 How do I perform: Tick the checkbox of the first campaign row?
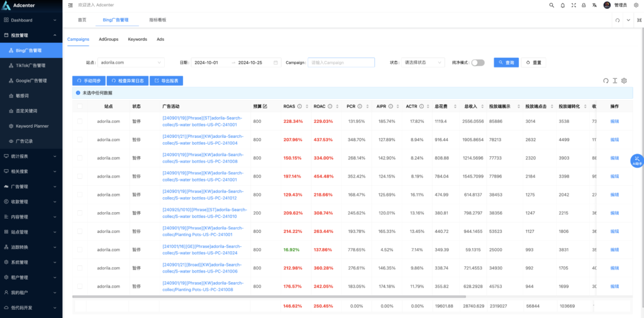(x=80, y=122)
